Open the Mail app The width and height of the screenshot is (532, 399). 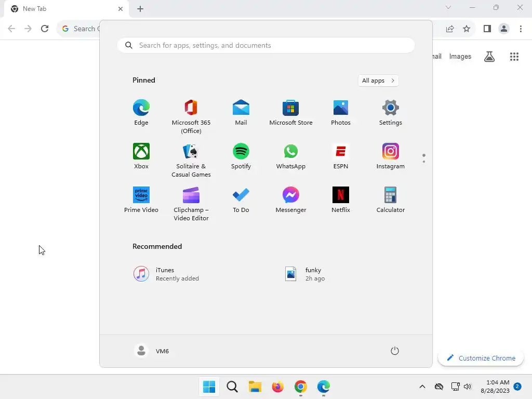tap(241, 113)
